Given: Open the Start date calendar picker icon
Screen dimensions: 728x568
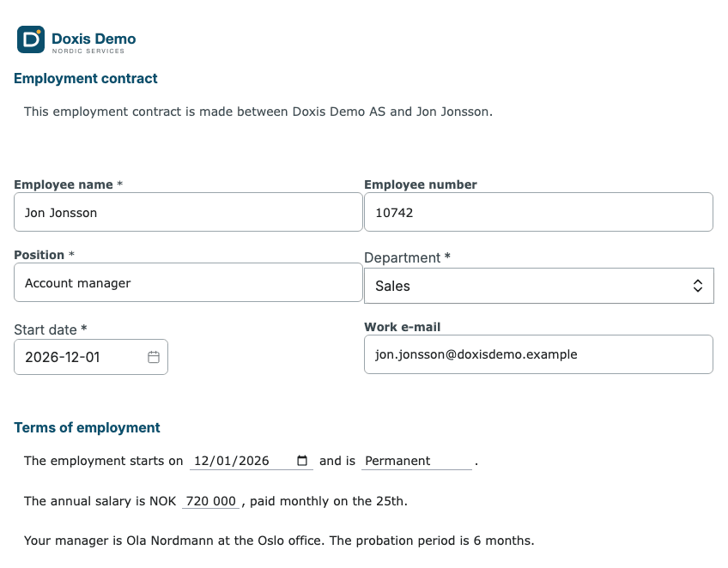Looking at the screenshot, I should click(x=154, y=357).
